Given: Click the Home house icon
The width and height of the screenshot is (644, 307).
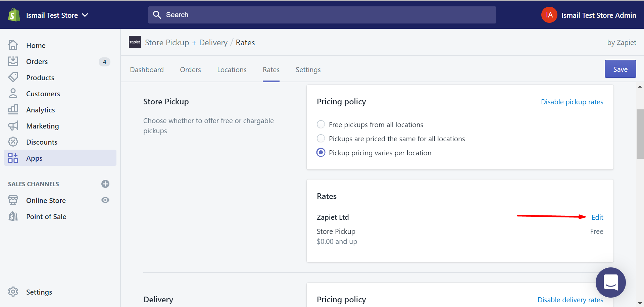Looking at the screenshot, I should 13,45.
